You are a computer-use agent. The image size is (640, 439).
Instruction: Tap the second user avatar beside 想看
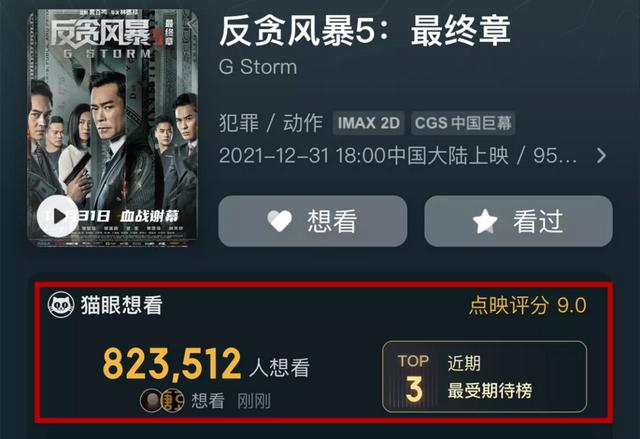[x=173, y=401]
